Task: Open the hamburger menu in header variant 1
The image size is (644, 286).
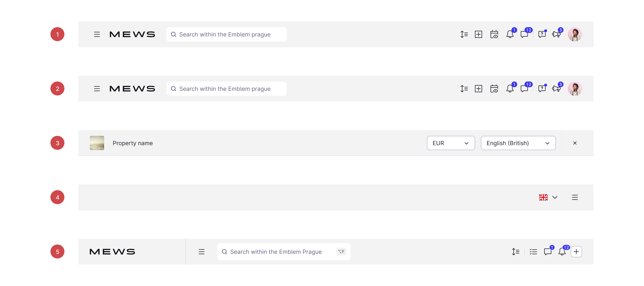Action: pos(97,34)
